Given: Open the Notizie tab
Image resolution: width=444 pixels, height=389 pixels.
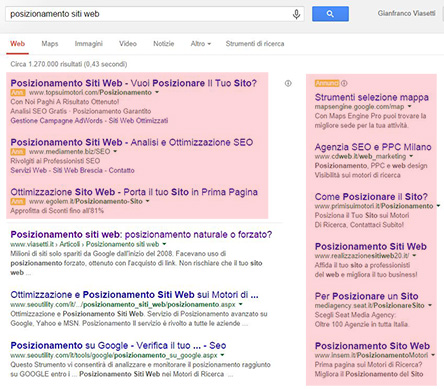Looking at the screenshot, I should click(x=164, y=44).
